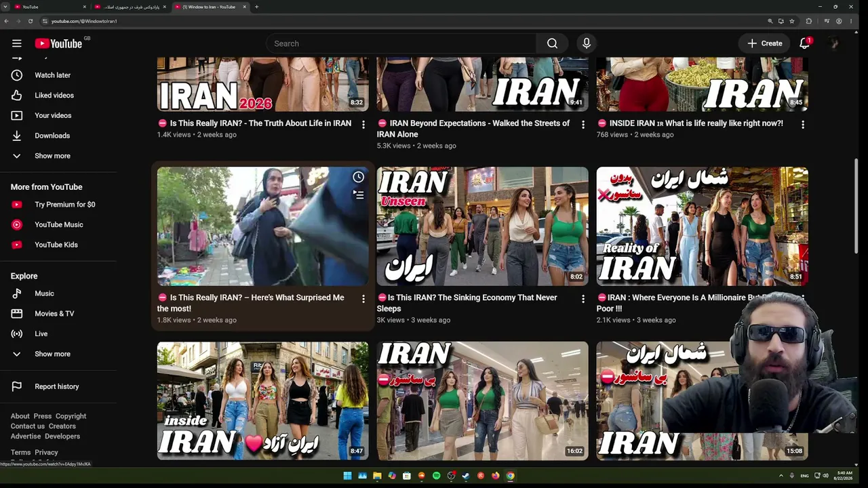The image size is (868, 488).
Task: Open the YouTube hamburger guide menu
Action: tap(17, 43)
